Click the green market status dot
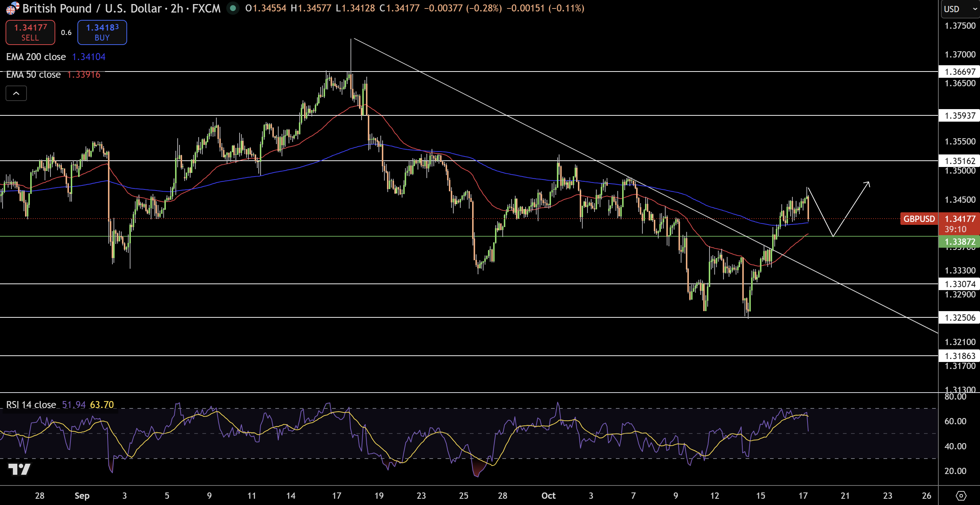980x505 pixels. pyautogui.click(x=233, y=8)
